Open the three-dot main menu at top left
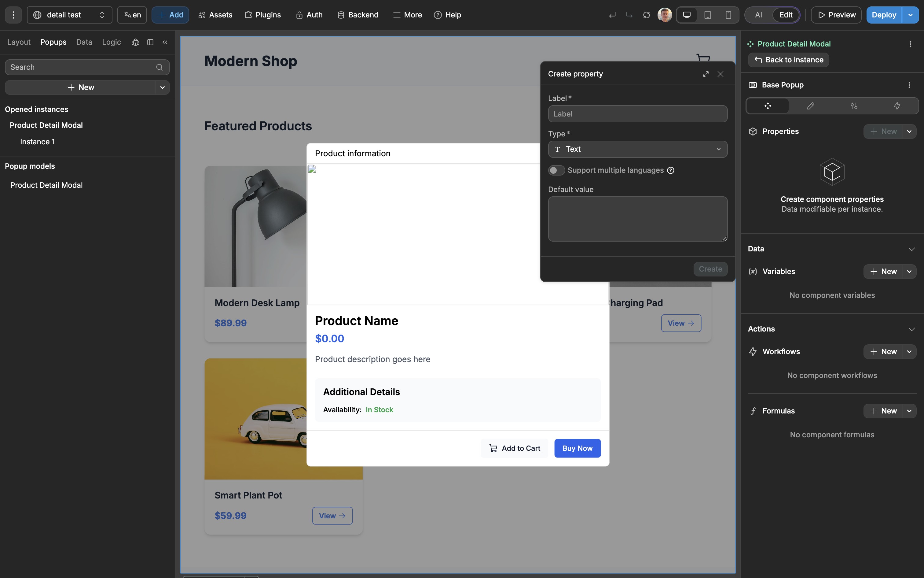 13,15
